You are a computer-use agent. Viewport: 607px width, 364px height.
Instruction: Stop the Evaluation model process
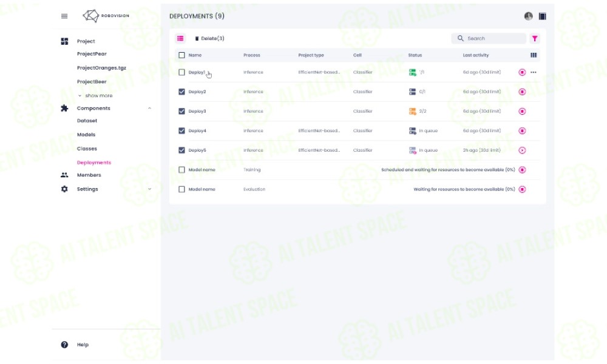pyautogui.click(x=522, y=189)
